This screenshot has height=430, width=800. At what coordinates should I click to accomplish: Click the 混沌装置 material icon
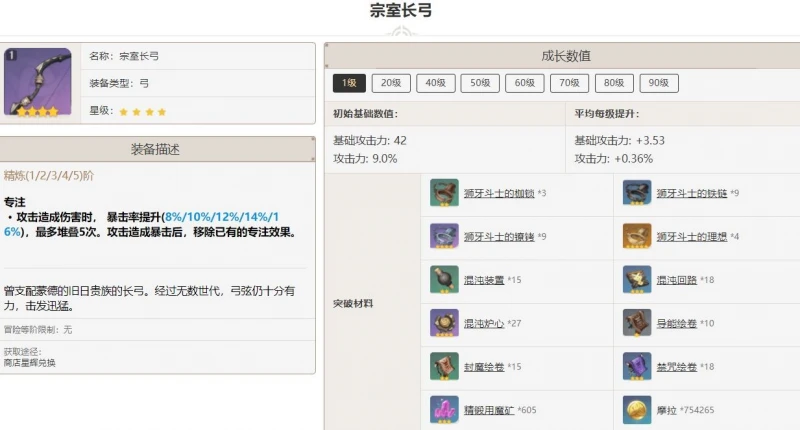444,279
